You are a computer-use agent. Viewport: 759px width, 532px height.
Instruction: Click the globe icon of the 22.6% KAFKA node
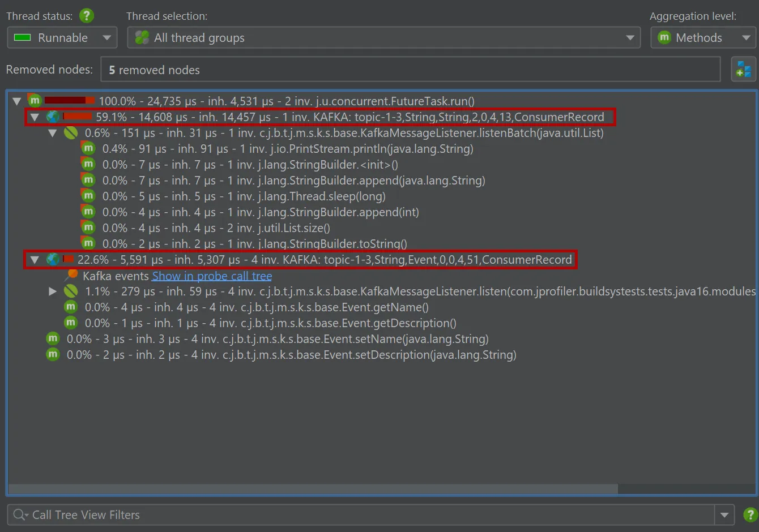tap(53, 259)
